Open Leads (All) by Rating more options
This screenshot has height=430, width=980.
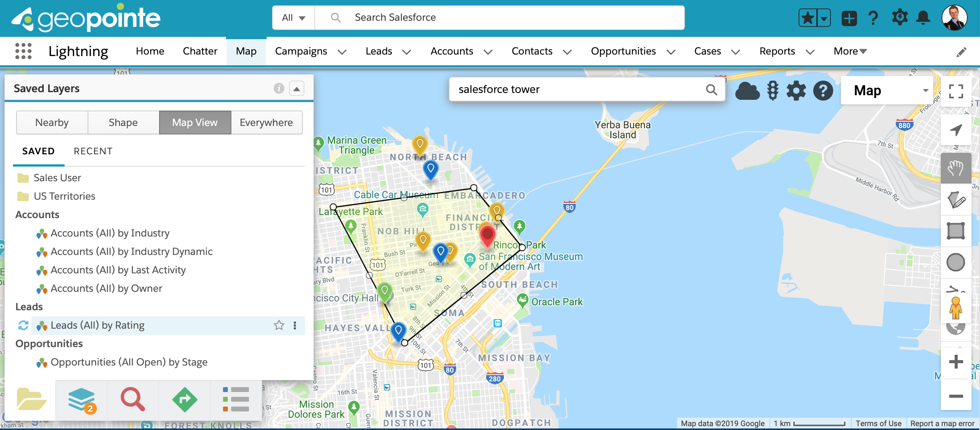pyautogui.click(x=295, y=326)
